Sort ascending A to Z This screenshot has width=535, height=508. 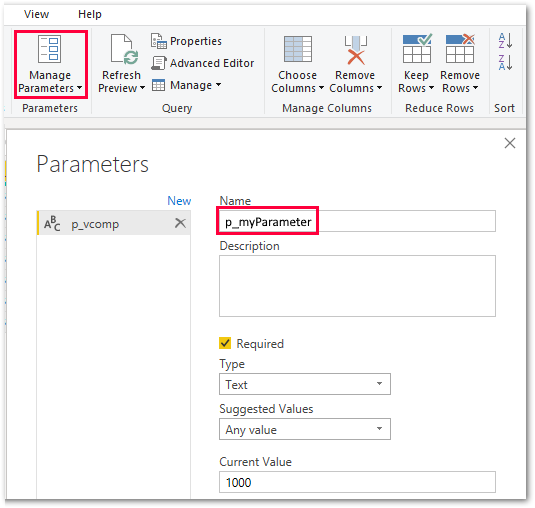(x=505, y=41)
